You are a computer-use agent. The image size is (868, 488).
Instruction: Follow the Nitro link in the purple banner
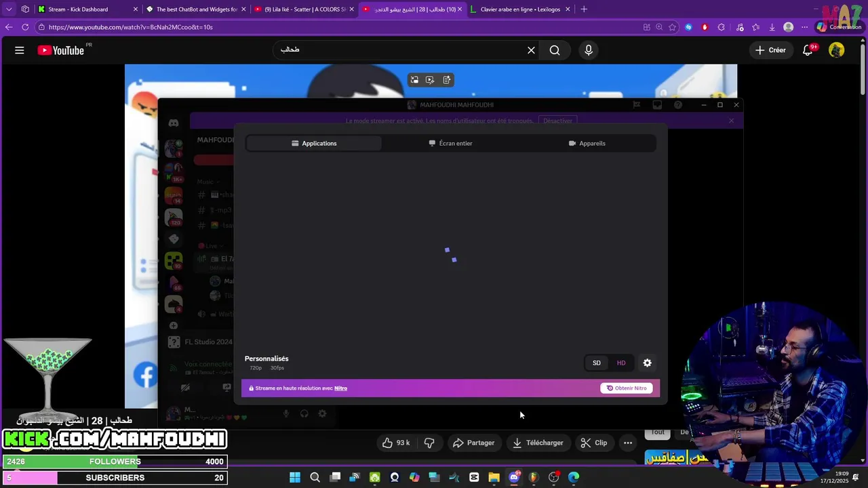(x=340, y=388)
